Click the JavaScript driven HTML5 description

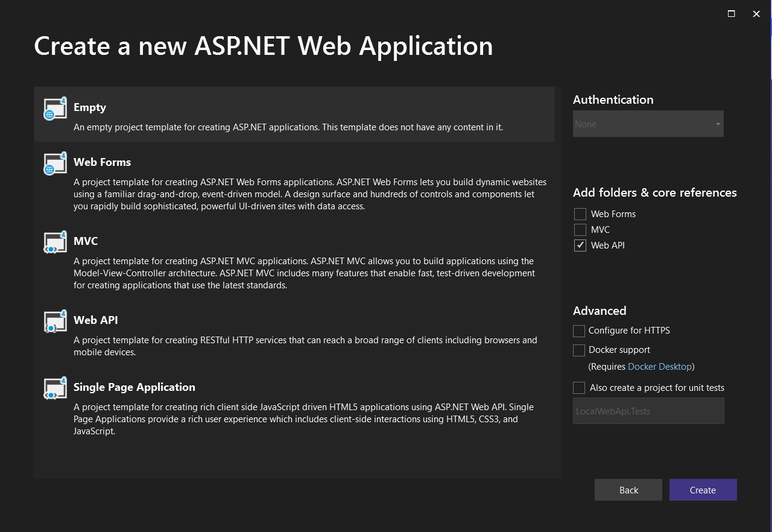(x=304, y=419)
